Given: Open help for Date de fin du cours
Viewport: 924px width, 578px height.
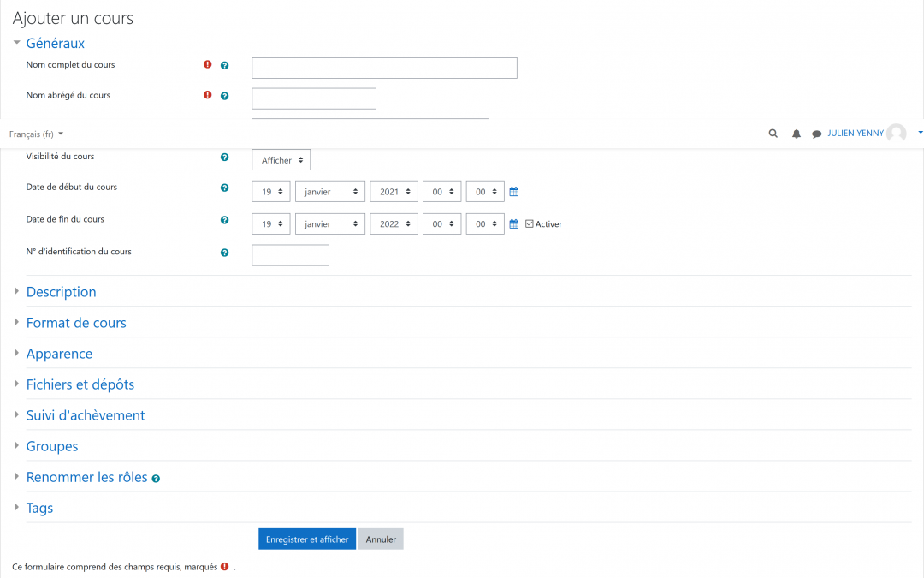Looking at the screenshot, I should 224,220.
